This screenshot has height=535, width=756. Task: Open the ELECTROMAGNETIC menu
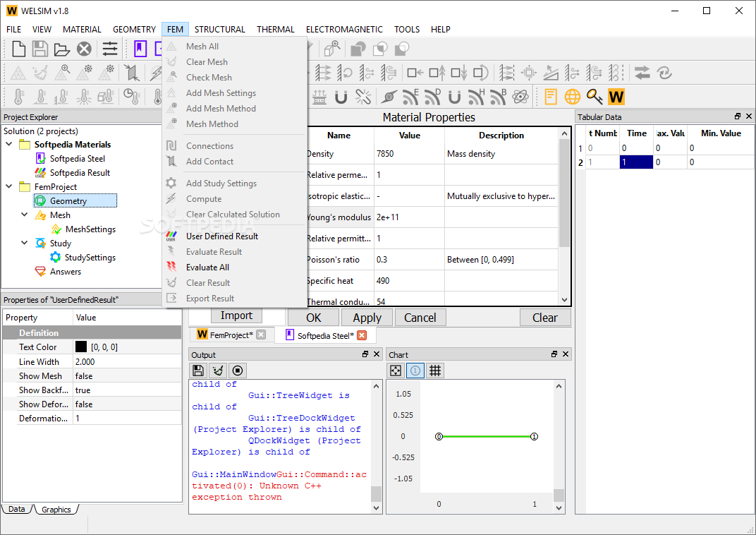[x=344, y=30]
